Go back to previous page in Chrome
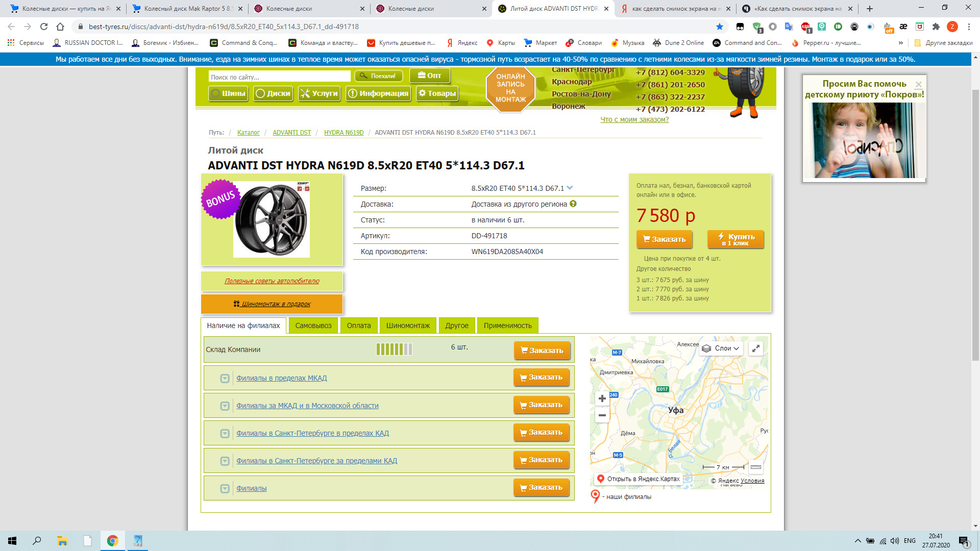 tap(11, 27)
